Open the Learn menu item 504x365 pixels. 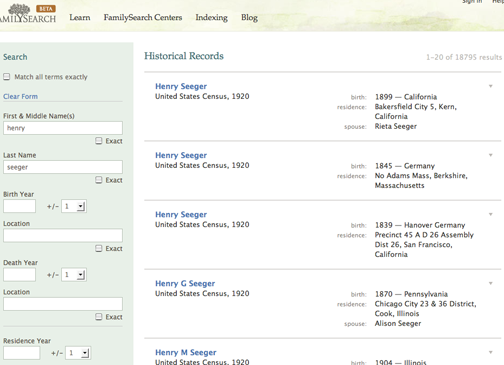click(x=80, y=17)
